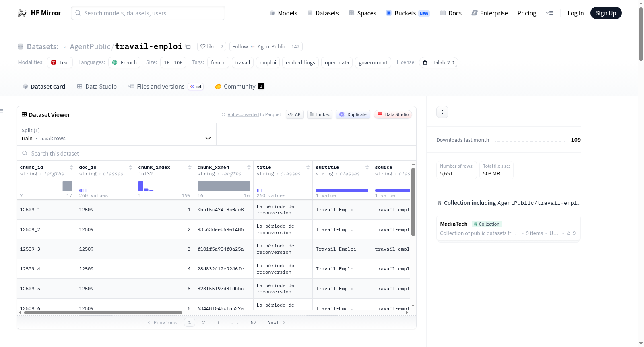Sort the title column
Image resolution: width=644 pixels, height=347 pixels.
(308, 167)
